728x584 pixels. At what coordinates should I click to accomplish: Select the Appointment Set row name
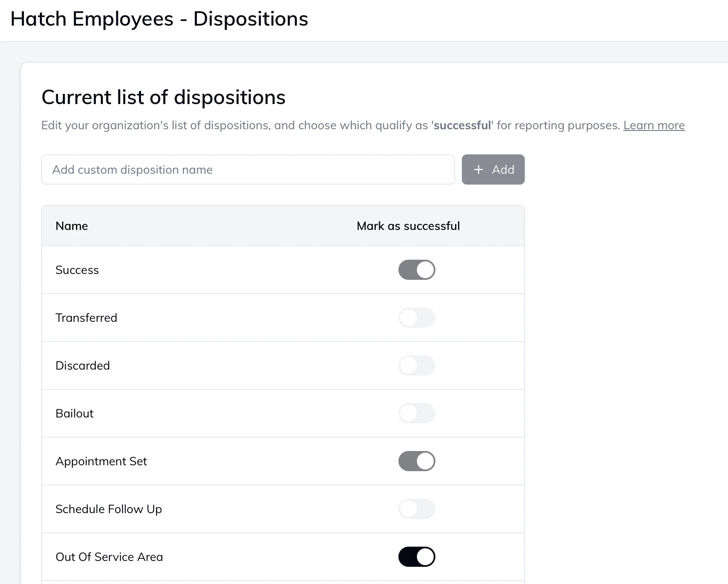click(101, 461)
